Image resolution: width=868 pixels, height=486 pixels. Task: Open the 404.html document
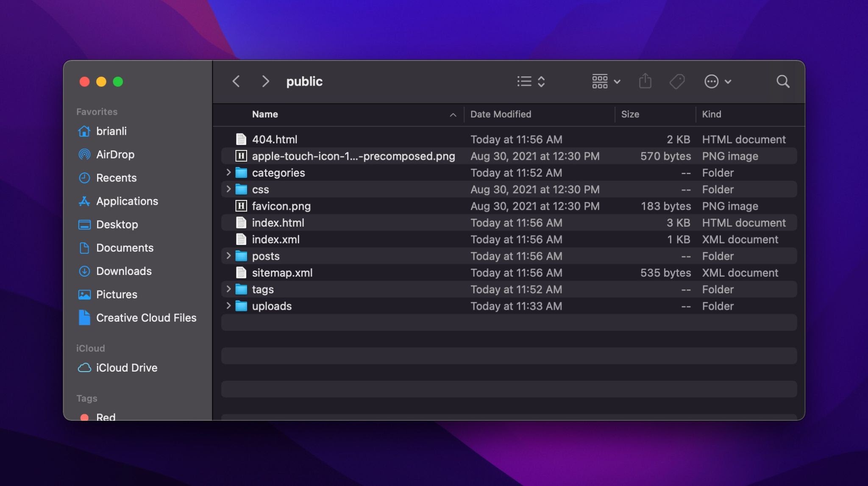[x=274, y=139]
